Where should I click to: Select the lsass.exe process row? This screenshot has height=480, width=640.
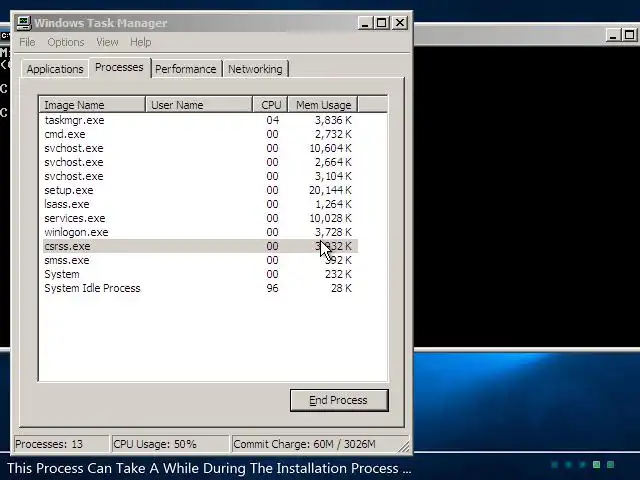200,204
